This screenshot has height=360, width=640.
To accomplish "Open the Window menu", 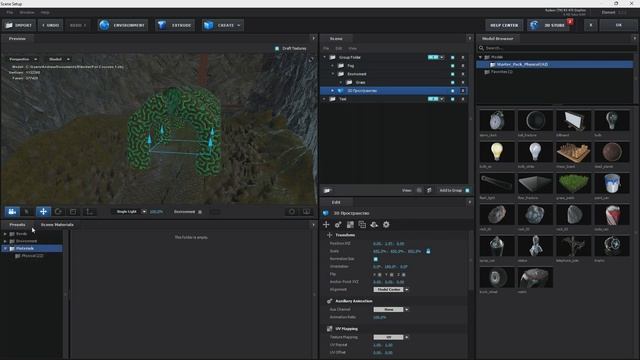I will (x=27, y=13).
